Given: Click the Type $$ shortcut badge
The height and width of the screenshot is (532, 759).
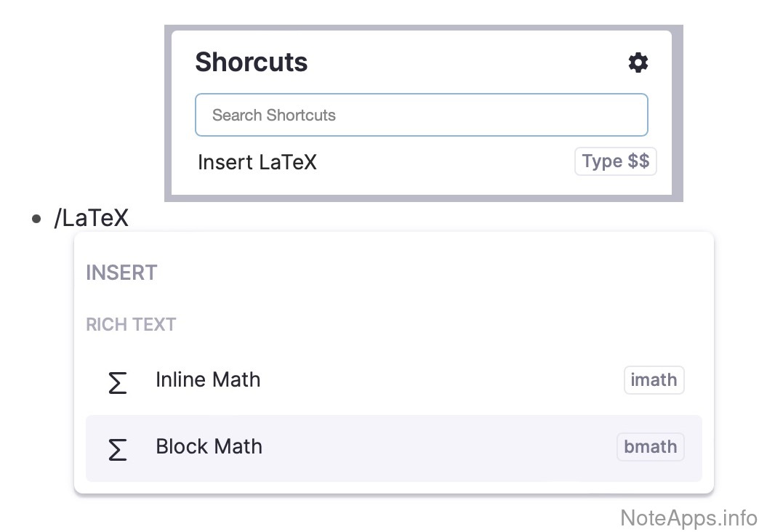Looking at the screenshot, I should click(x=615, y=161).
